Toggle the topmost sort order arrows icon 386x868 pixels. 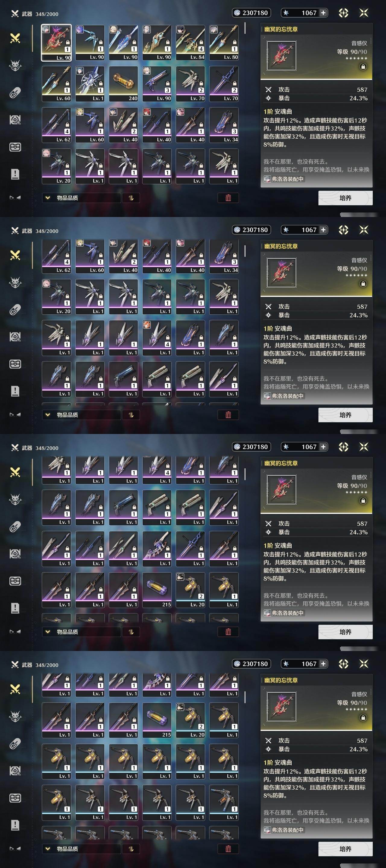[x=131, y=198]
